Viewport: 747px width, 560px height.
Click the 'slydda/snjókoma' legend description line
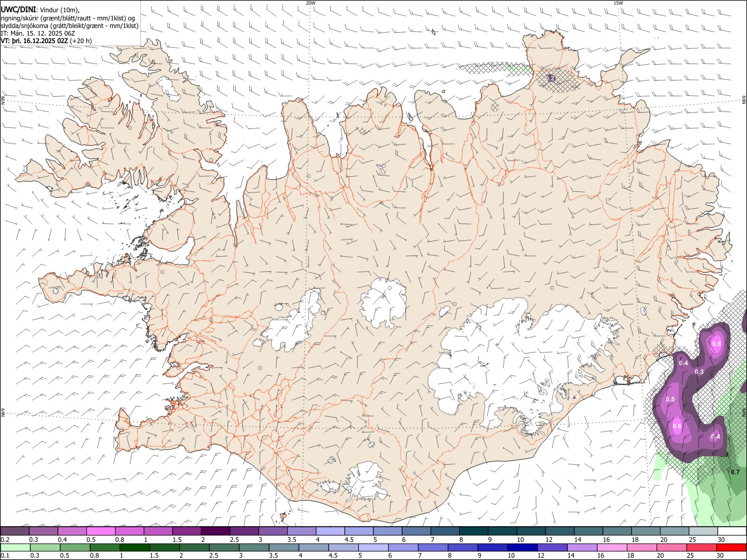coord(70,26)
